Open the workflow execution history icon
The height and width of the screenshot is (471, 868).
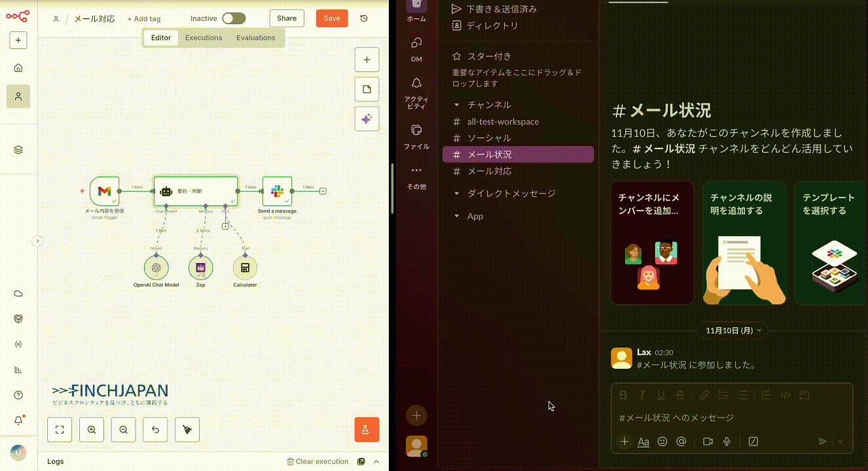(364, 18)
